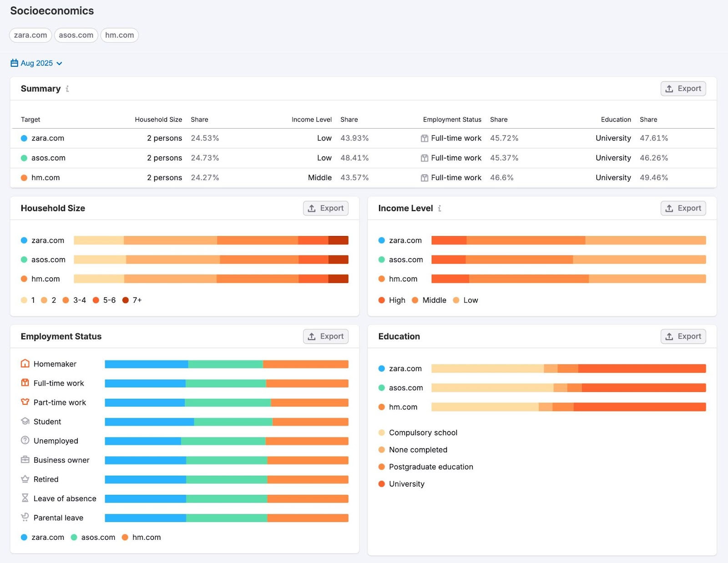Click the info icon next to Summary
Screen dimensions: 728x563
(67, 89)
